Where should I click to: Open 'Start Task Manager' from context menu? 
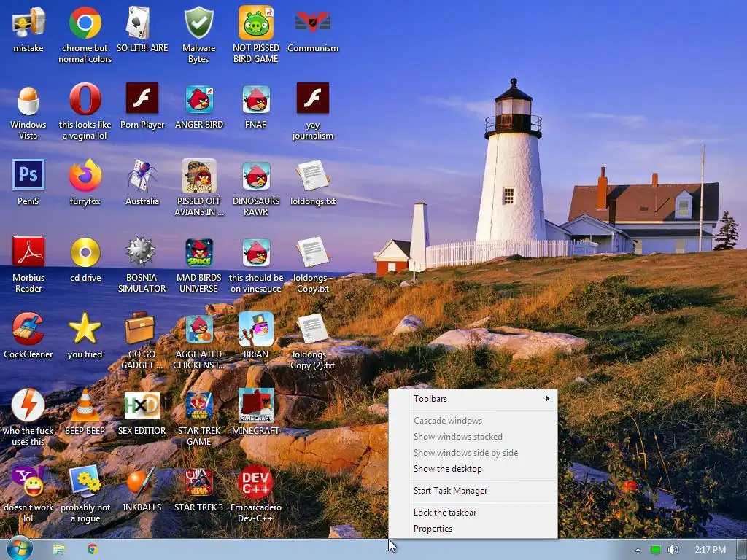point(473,491)
